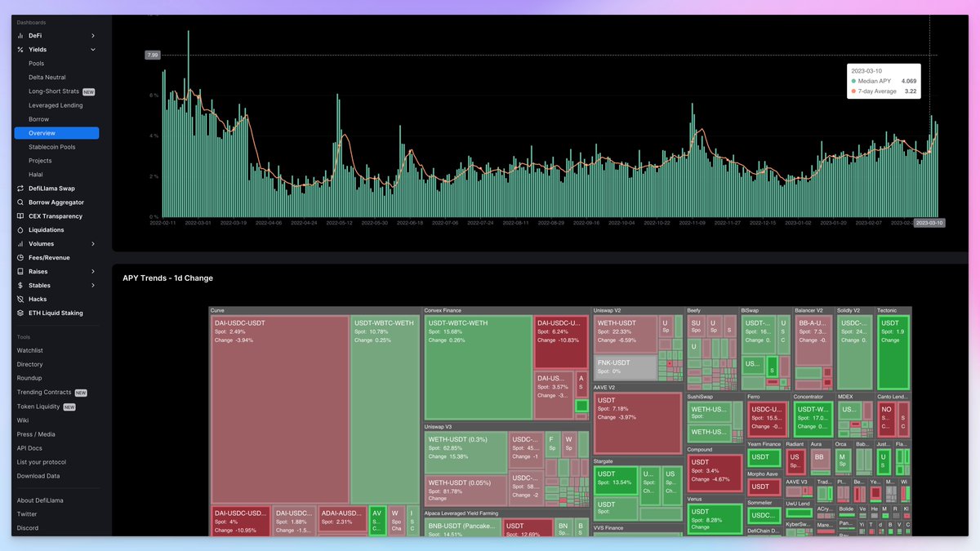The height and width of the screenshot is (551, 980).
Task: Click the Volumes bars icon
Action: pos(20,244)
